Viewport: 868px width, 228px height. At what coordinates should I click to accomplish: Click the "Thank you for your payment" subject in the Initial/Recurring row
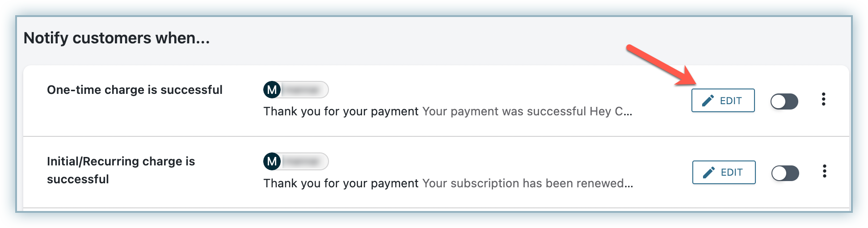pos(341,183)
